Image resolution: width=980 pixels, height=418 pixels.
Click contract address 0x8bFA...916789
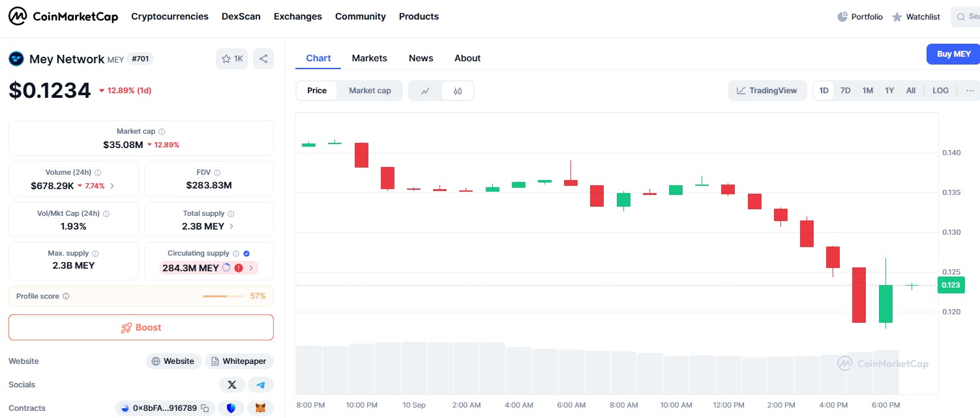[164, 408]
